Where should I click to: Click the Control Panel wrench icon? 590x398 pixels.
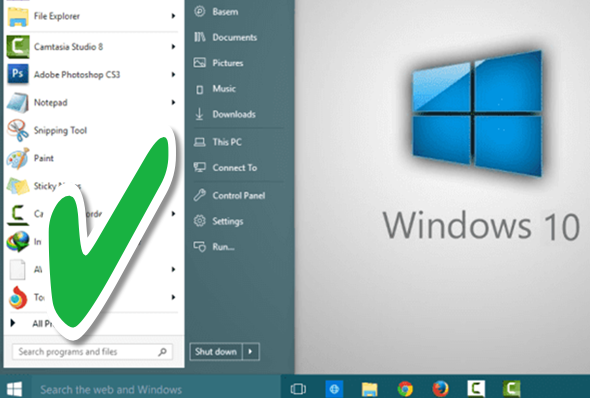click(199, 195)
